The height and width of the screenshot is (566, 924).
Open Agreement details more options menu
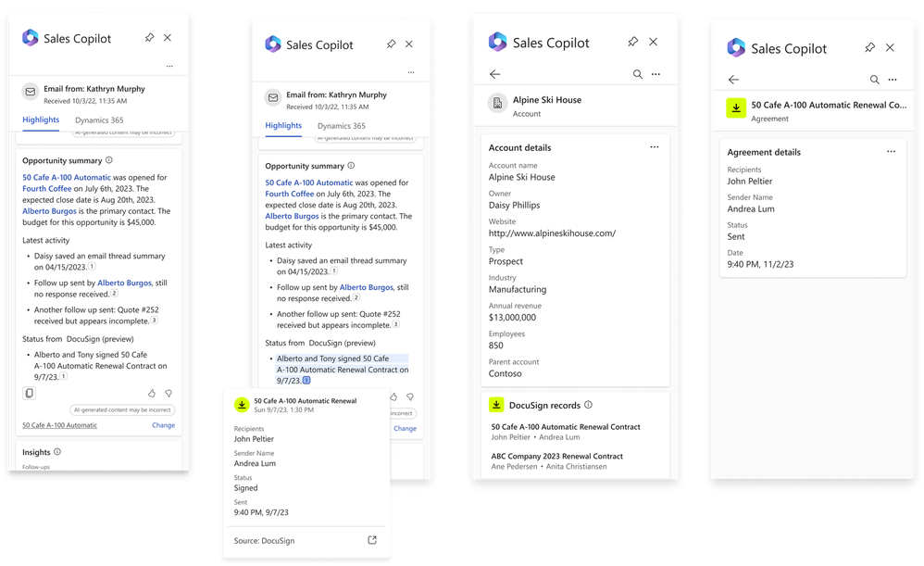(892, 152)
